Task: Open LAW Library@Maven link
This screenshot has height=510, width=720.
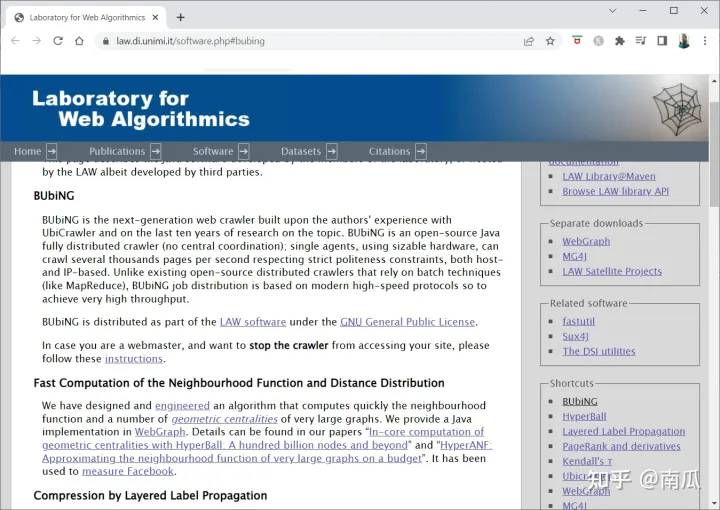Action: (x=609, y=176)
